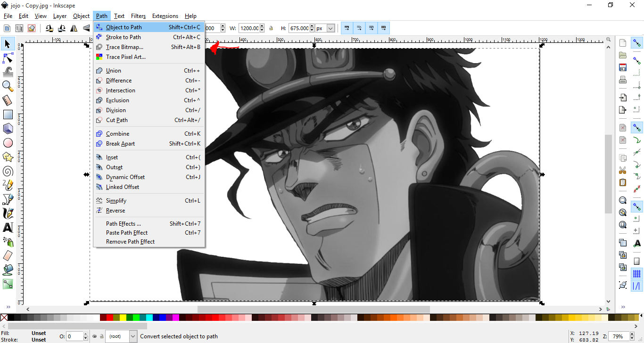Choose the Star and polygon tool
644x343 pixels.
(x=8, y=157)
